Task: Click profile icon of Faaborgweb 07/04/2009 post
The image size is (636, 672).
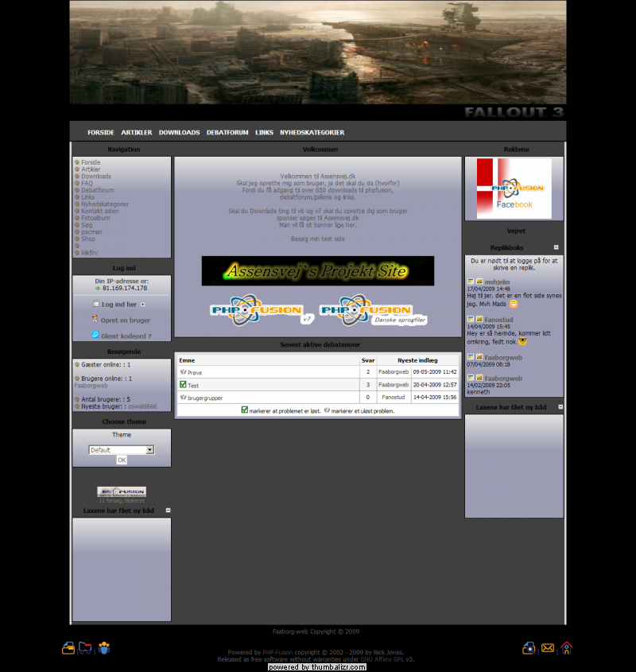Action: tap(470, 357)
